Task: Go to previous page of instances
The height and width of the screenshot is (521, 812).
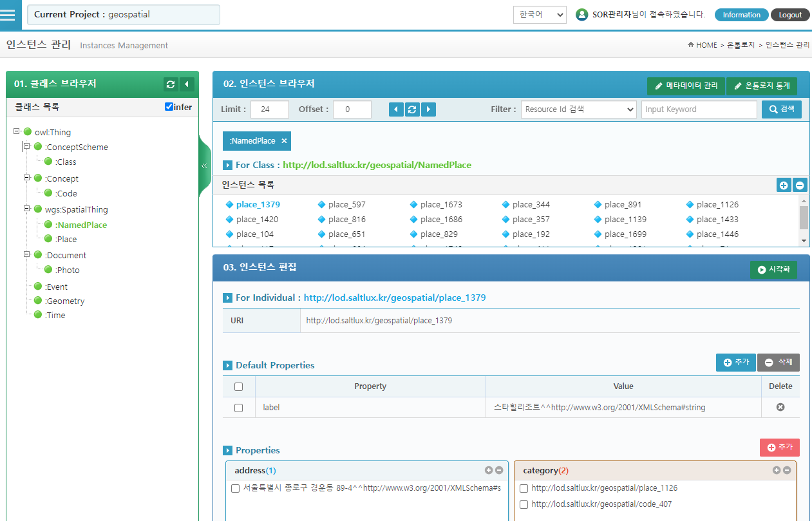Action: coord(396,109)
